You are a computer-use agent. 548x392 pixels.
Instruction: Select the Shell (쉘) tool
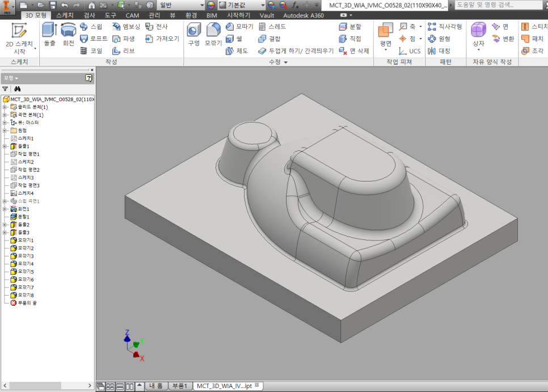point(234,39)
